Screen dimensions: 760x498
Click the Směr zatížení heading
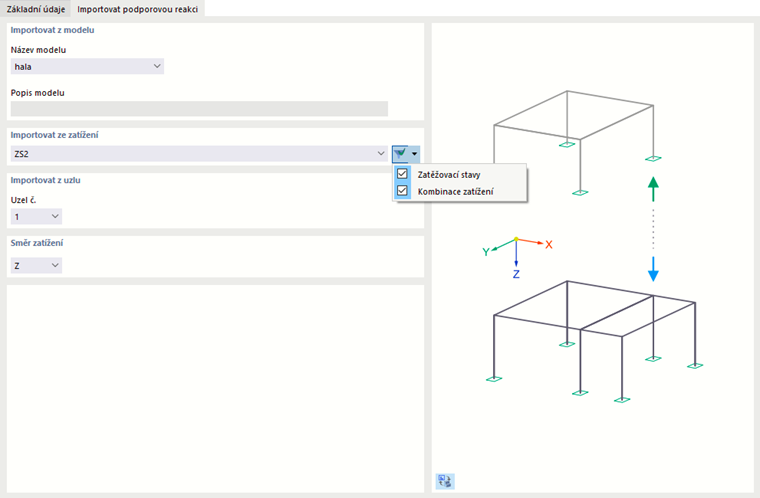point(37,243)
